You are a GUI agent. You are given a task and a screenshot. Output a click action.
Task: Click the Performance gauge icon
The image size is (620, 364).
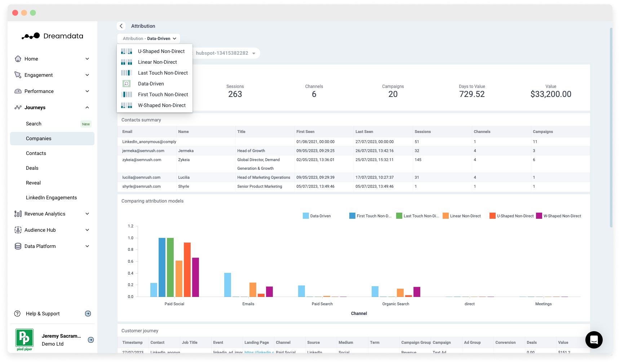18,91
